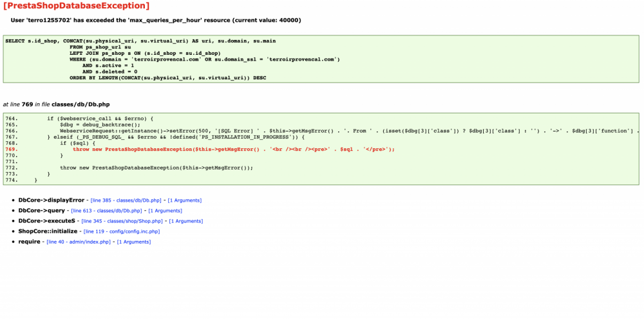Image resolution: width=644 pixels, height=319 pixels.
Task: Click the 'AND s.active = 1' line
Action: (108, 66)
